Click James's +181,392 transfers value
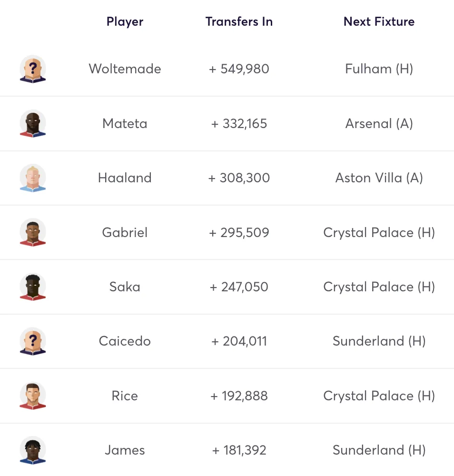This screenshot has height=476, width=454. point(239,450)
